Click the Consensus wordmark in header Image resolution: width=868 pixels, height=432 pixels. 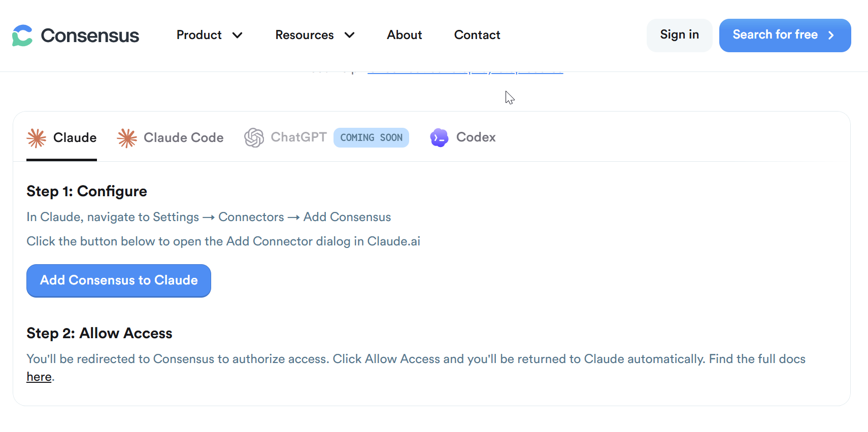coord(90,35)
